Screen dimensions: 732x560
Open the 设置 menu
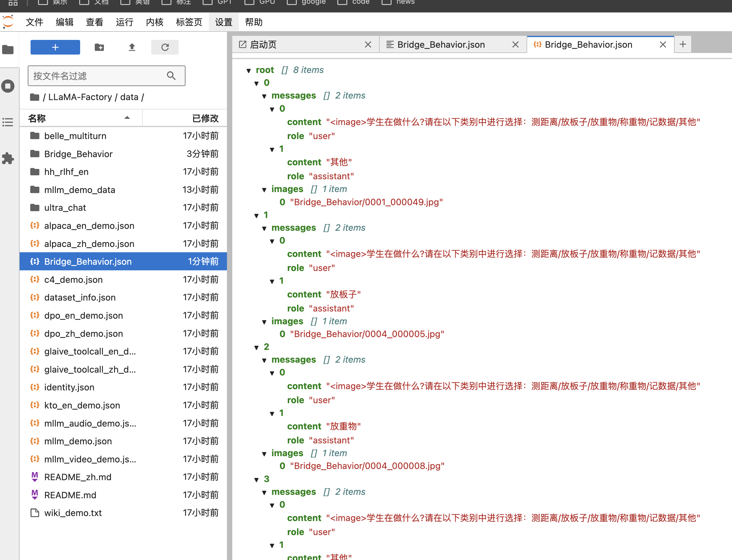[223, 22]
